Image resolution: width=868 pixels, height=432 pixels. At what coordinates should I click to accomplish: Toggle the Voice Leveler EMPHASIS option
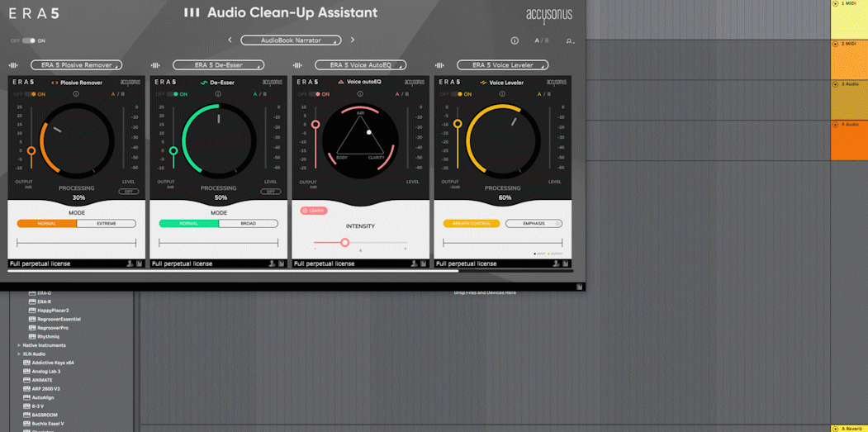coord(534,224)
